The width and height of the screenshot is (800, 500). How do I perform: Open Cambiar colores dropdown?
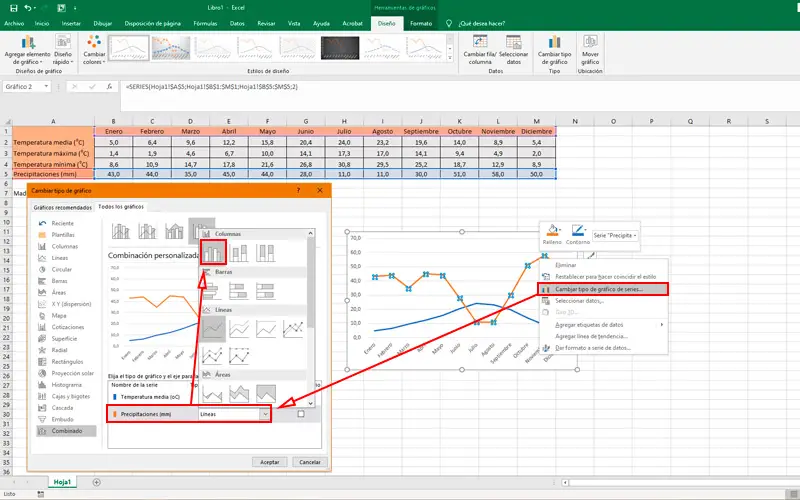94,50
